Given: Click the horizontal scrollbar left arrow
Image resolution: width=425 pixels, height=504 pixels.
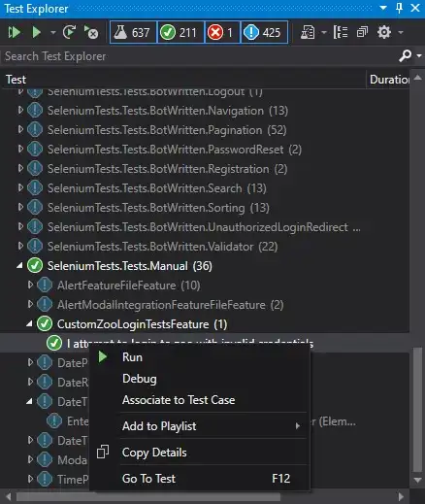Looking at the screenshot, I should click(9, 496).
